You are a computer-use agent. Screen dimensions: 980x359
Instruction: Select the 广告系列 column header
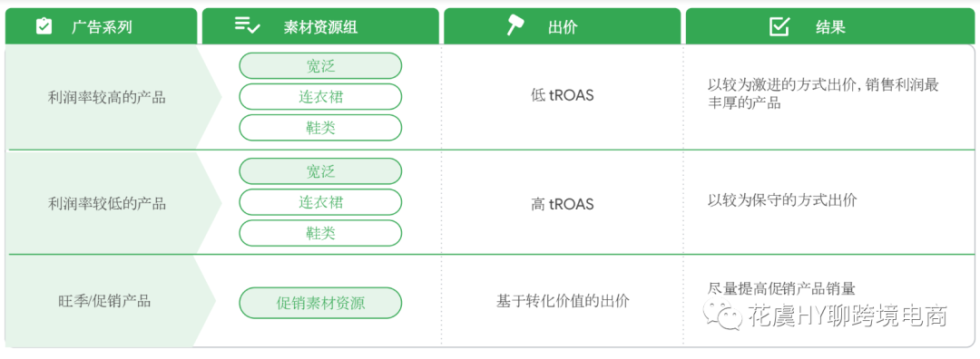[x=102, y=26]
